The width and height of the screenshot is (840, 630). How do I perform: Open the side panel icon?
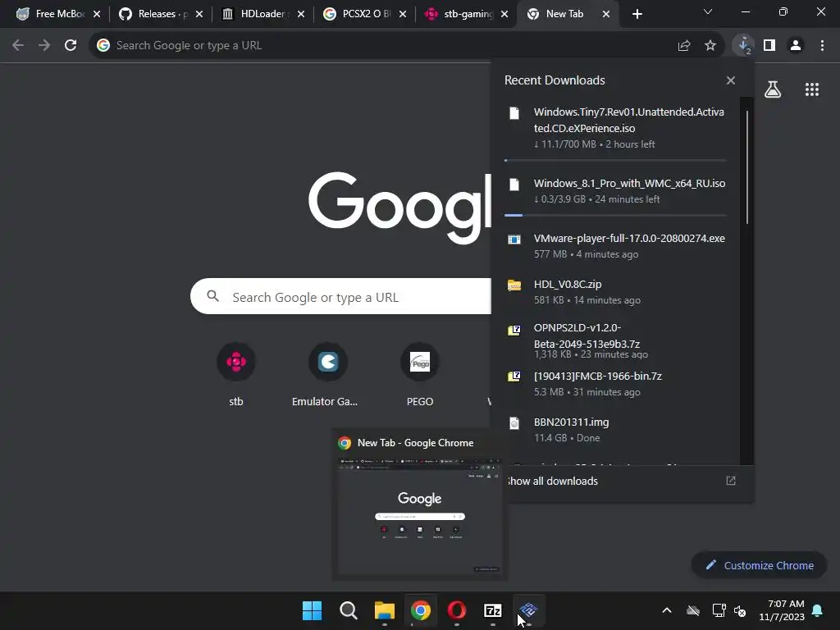pos(769,46)
